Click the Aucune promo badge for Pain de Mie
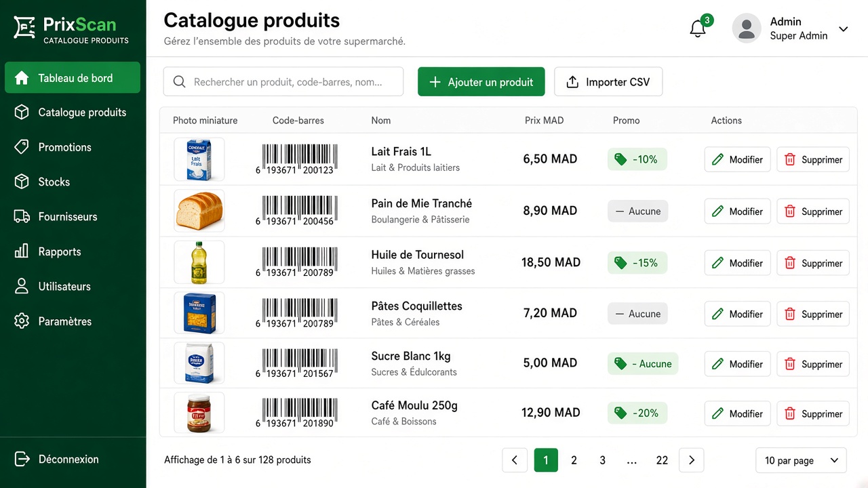868x488 pixels. 637,211
